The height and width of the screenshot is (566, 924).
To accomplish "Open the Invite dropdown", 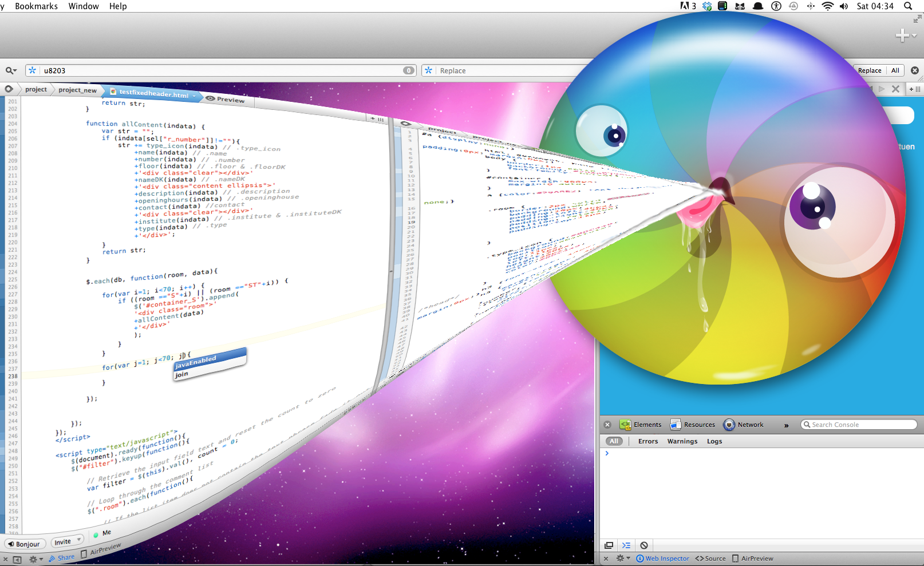I will pos(67,541).
